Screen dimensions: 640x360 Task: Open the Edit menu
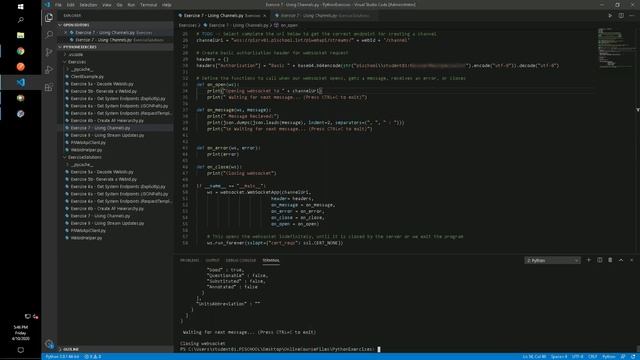coord(71,4)
